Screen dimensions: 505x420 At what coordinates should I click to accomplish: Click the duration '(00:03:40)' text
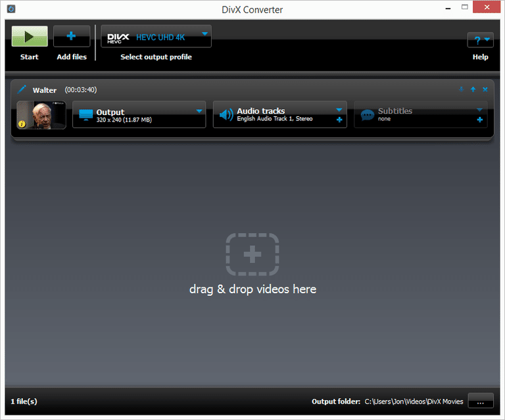click(81, 90)
